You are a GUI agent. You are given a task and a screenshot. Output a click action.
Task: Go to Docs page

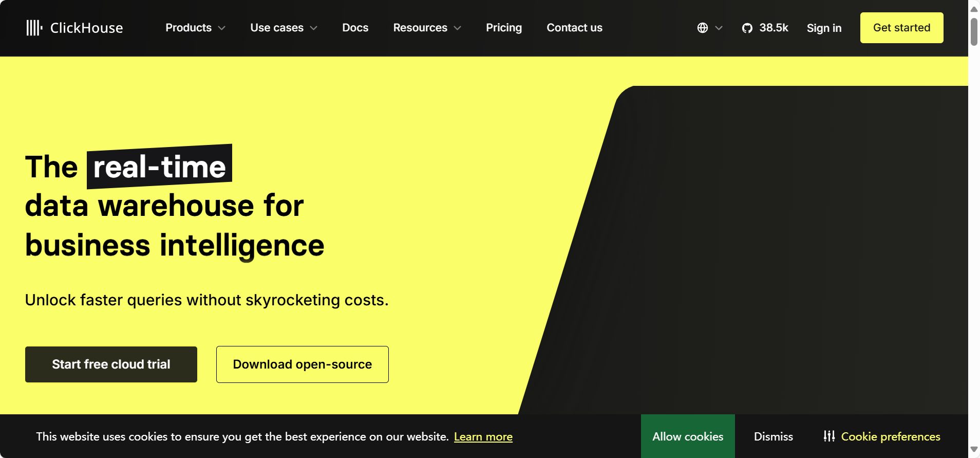[x=355, y=28]
